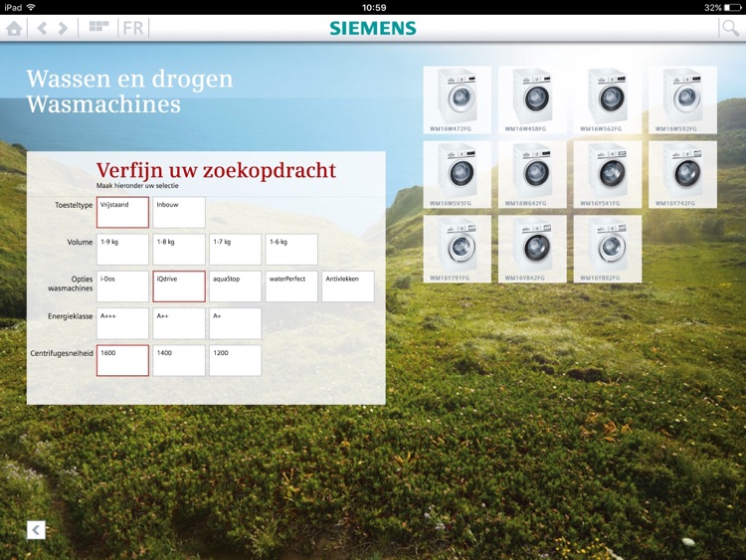Screen dimensions: 746x560
Task: Select the 1-8 kg volume filter
Action: tap(179, 250)
